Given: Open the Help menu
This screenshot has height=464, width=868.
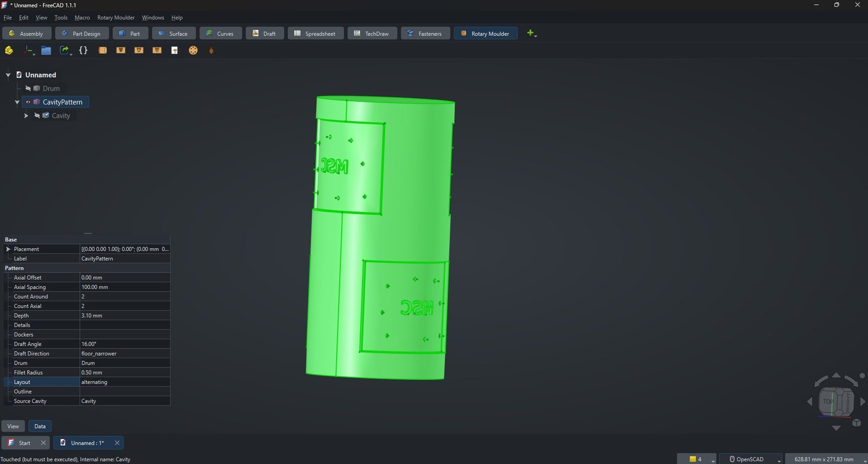Looking at the screenshot, I should pyautogui.click(x=177, y=18).
